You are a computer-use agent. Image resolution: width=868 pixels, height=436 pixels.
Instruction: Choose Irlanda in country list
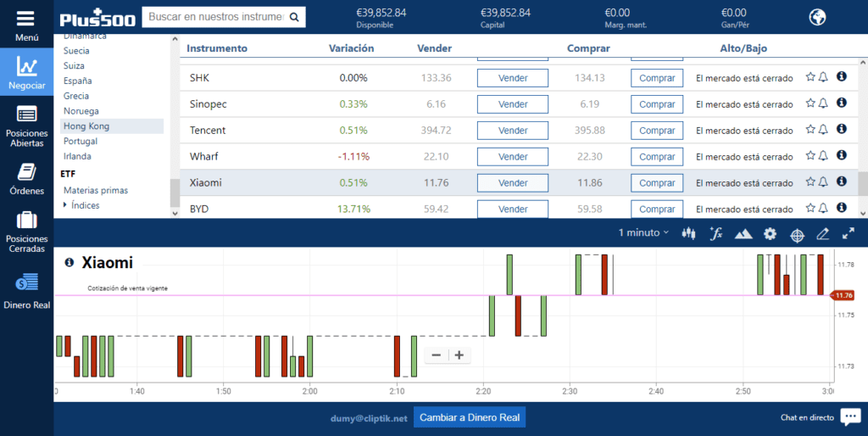77,156
